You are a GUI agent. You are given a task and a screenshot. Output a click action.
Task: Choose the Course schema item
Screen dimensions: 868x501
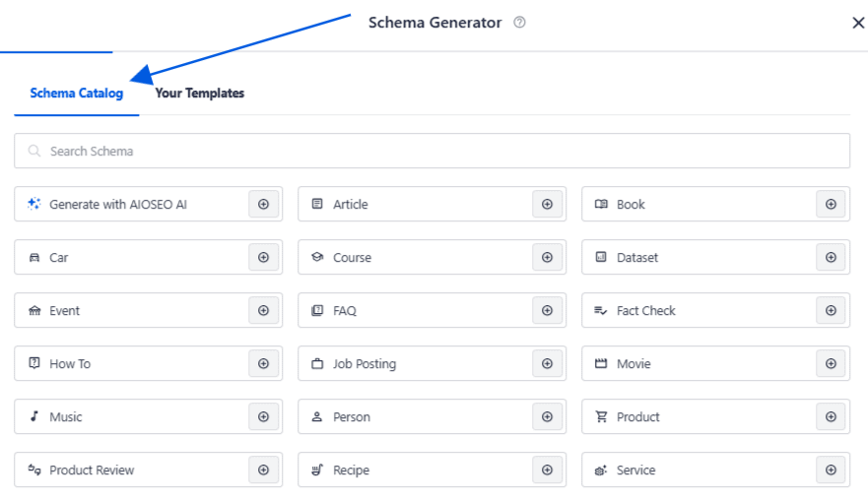click(432, 257)
